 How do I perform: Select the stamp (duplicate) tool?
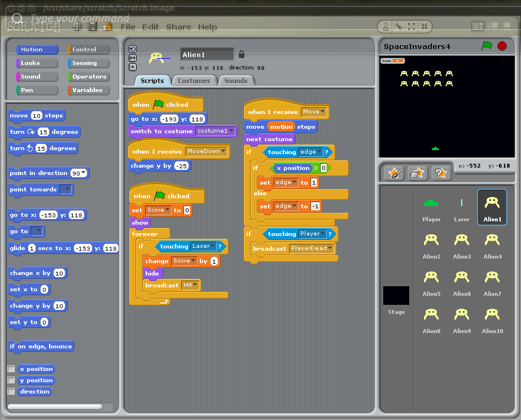[386, 27]
